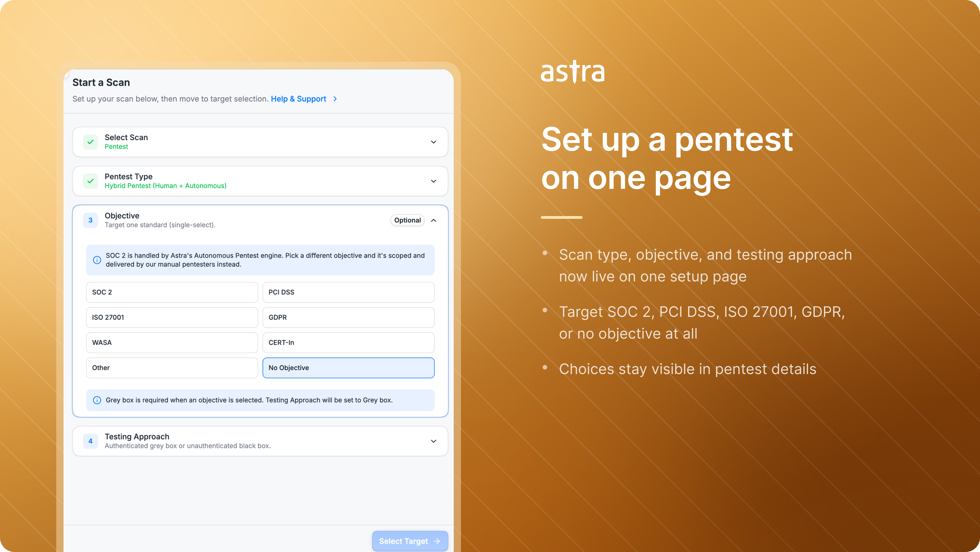980x552 pixels.
Task: Click the Optional badge on Objective
Action: [407, 220]
